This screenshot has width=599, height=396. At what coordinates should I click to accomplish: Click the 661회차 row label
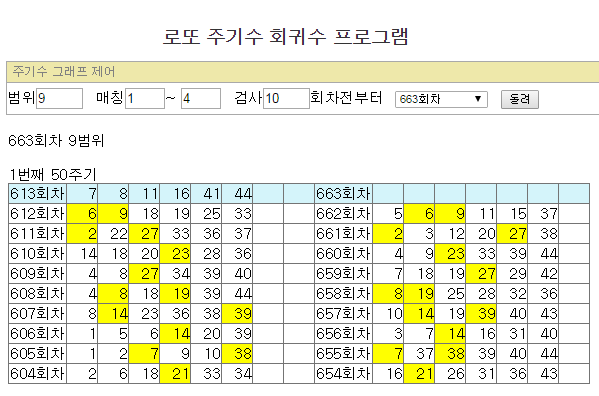(343, 233)
